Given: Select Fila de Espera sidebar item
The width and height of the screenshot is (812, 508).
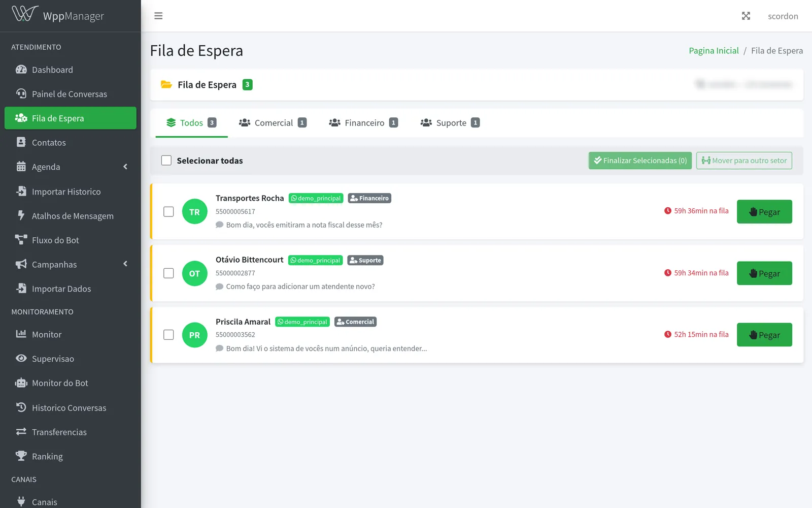Looking at the screenshot, I should pos(71,118).
